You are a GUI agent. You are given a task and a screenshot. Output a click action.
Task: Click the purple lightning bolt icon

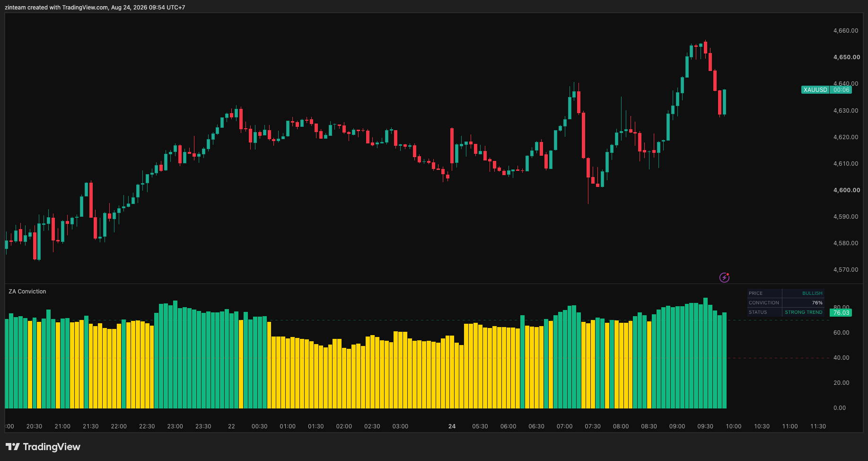[724, 277]
